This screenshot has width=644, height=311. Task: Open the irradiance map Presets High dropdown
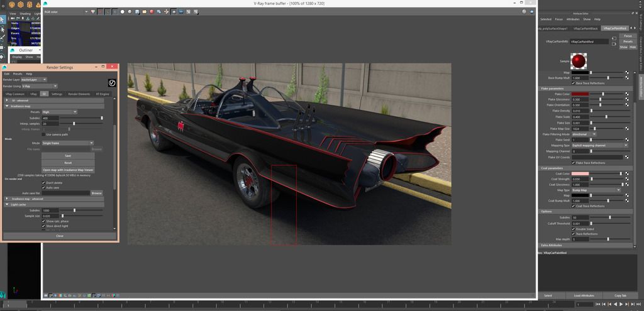click(60, 112)
